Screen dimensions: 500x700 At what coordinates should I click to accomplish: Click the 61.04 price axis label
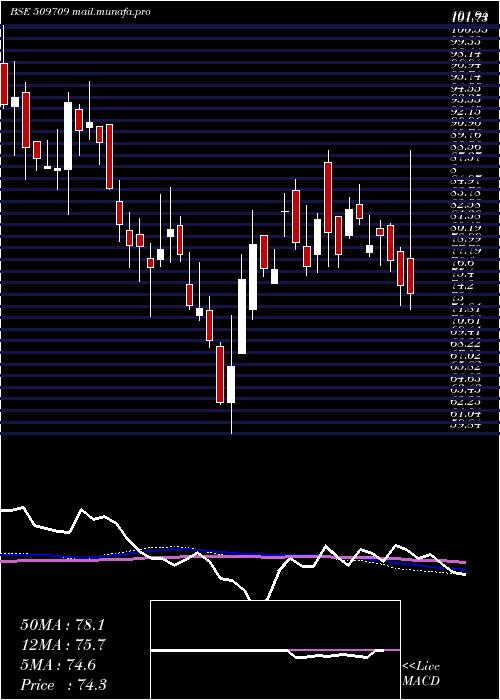tap(466, 414)
